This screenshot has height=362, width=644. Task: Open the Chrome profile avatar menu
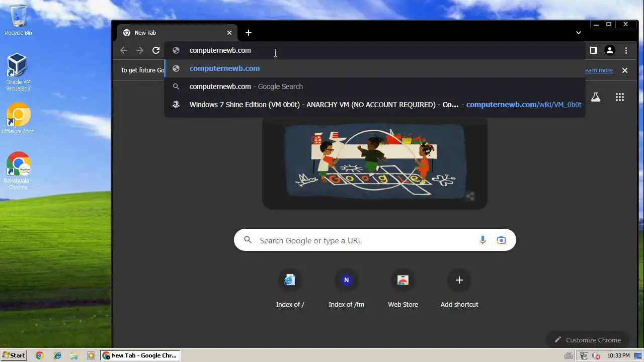610,50
